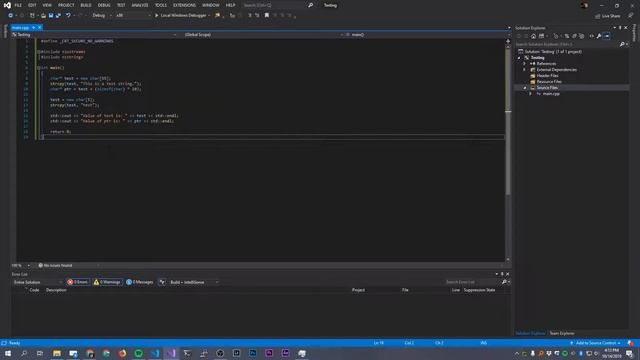Toggle the 0 Warnings filter
This screenshot has width=640, height=360.
pos(107,282)
